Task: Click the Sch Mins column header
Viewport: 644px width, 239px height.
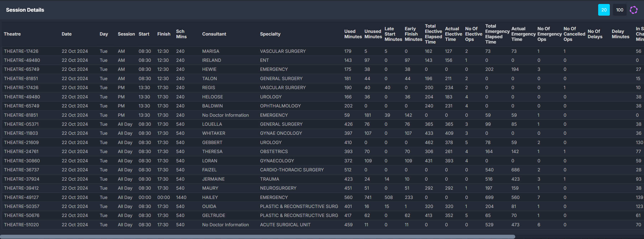Action: pos(181,34)
